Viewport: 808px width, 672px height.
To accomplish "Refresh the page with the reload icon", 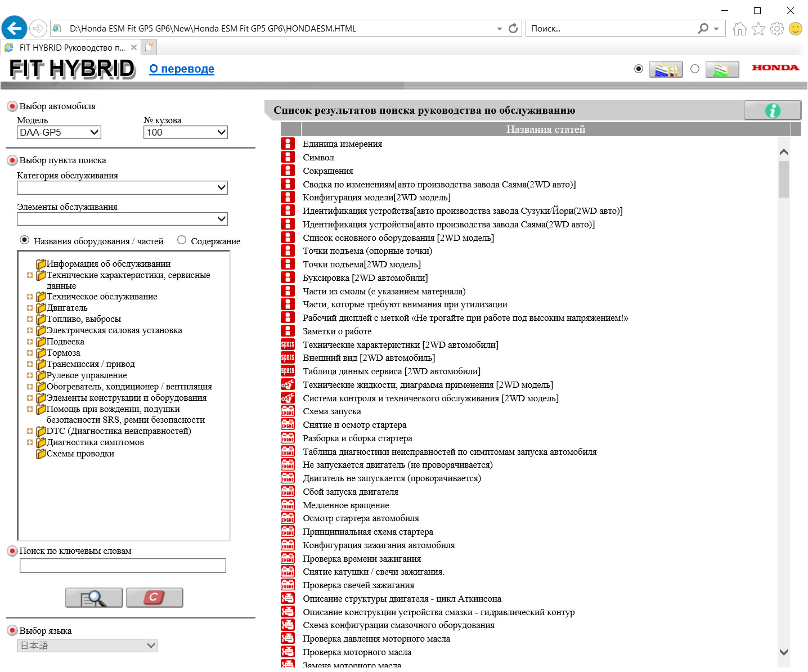I will 513,28.
